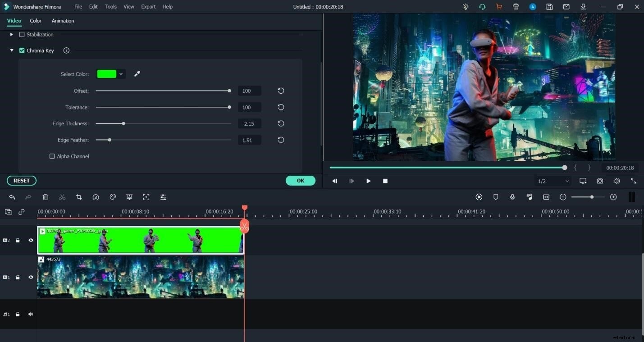Screen dimensions: 644x342
Task: Open the Select Color dropdown arrow
Action: pos(121,74)
